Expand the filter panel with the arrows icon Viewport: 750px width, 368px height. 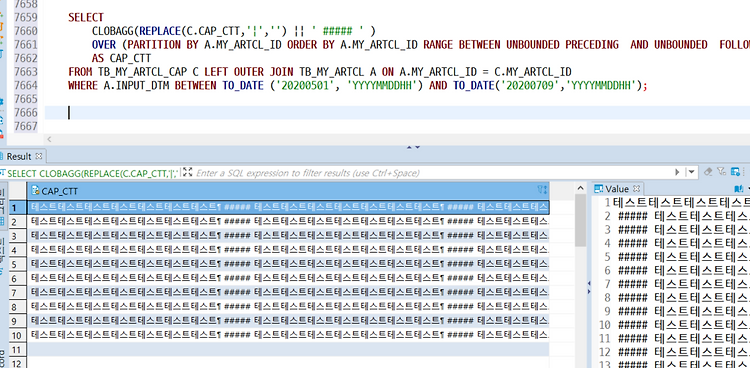(x=188, y=172)
